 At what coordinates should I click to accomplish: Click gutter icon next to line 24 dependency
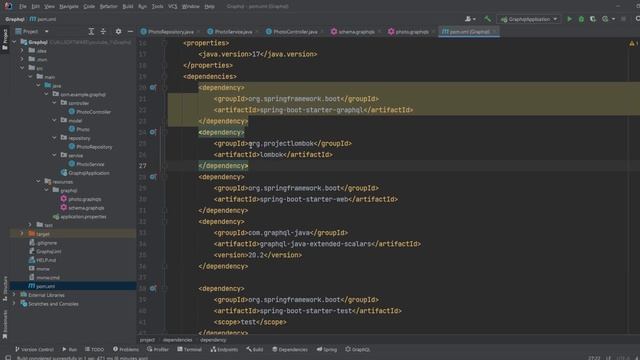[153, 132]
